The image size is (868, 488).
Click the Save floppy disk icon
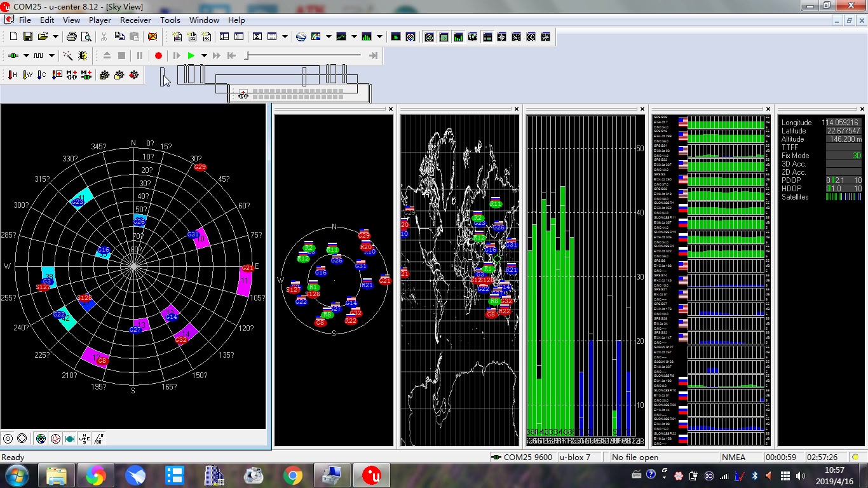[x=27, y=37]
